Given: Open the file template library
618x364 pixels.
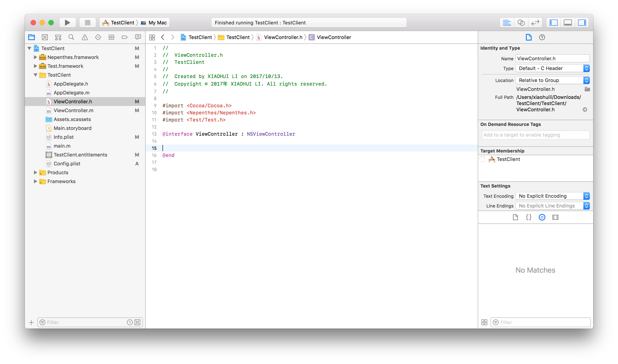Looking at the screenshot, I should point(515,217).
